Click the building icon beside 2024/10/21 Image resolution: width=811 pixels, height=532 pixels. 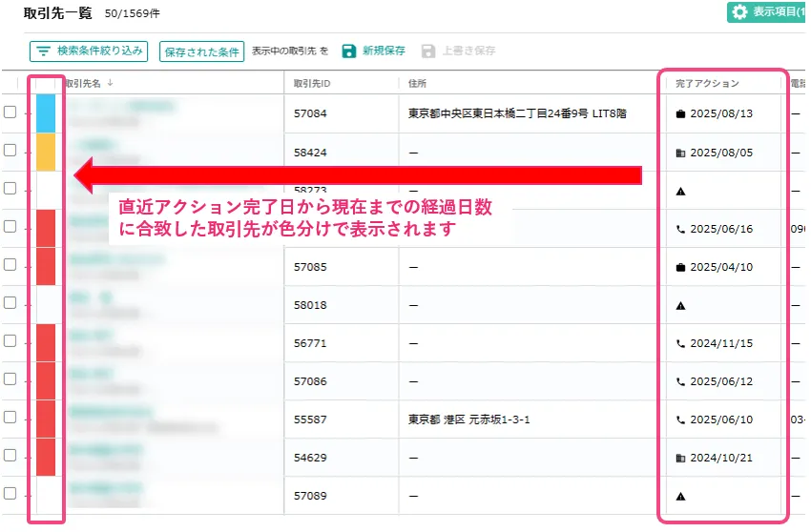(x=680, y=458)
